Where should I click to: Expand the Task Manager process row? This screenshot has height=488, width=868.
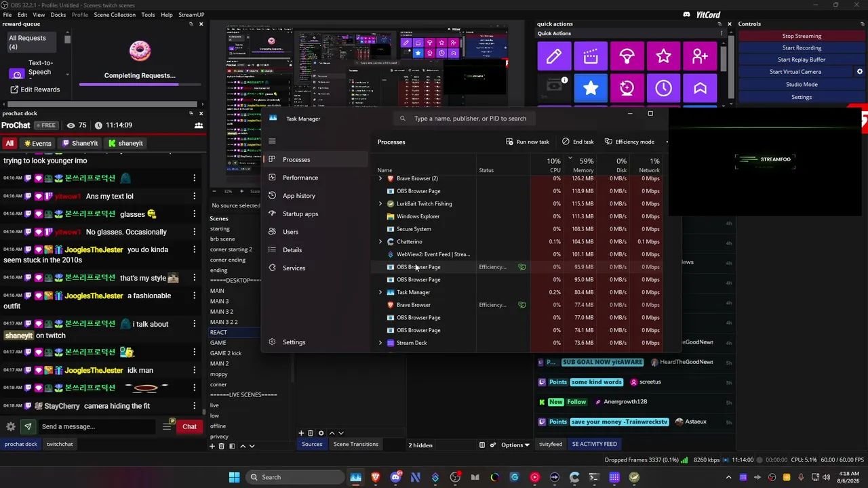pos(380,292)
